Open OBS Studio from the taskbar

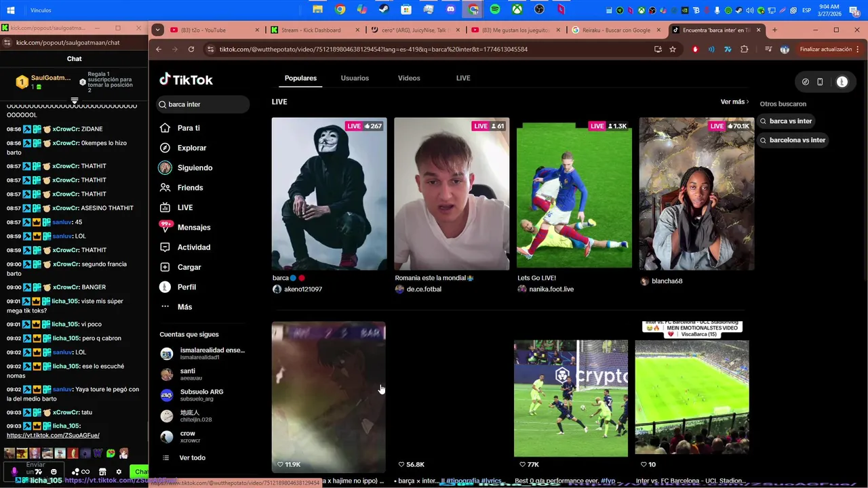539,9
